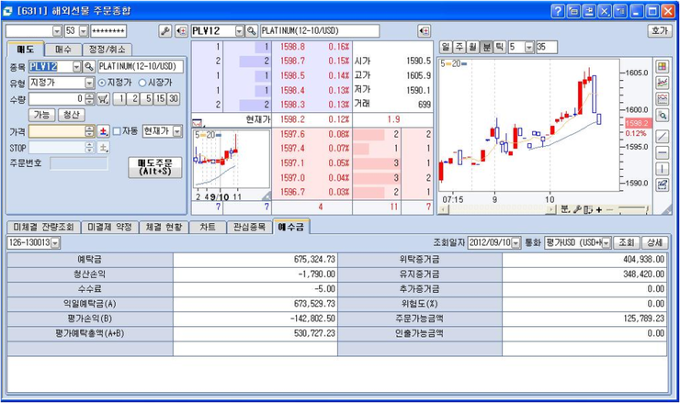Viewport: 680px width, 403px height.
Task: Toggle the 일 daily chart period
Action: point(445,47)
